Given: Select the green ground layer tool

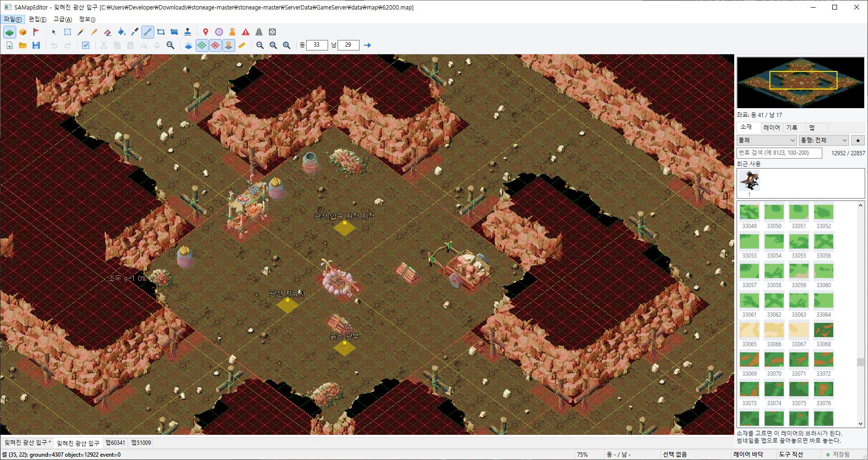Looking at the screenshot, I should point(10,32).
